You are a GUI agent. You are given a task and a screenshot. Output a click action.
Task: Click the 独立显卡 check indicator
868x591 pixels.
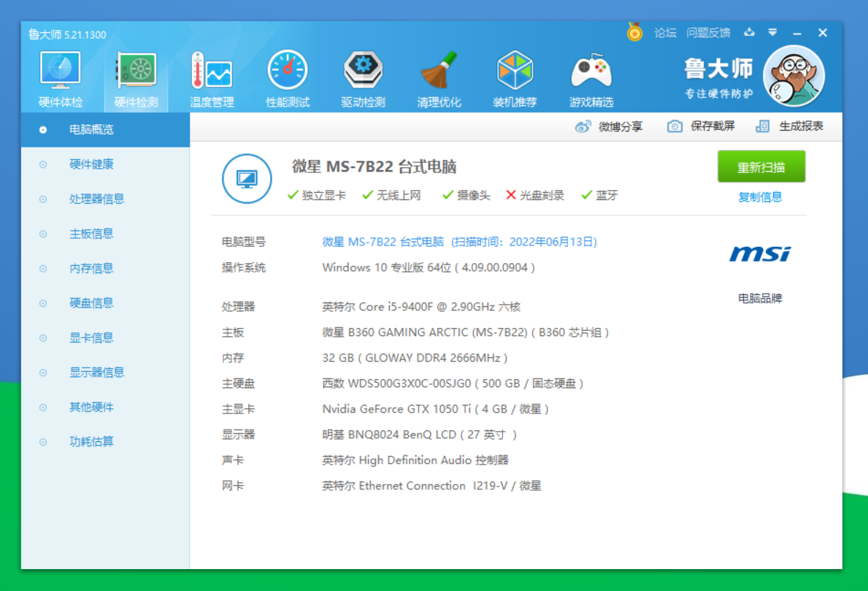317,196
